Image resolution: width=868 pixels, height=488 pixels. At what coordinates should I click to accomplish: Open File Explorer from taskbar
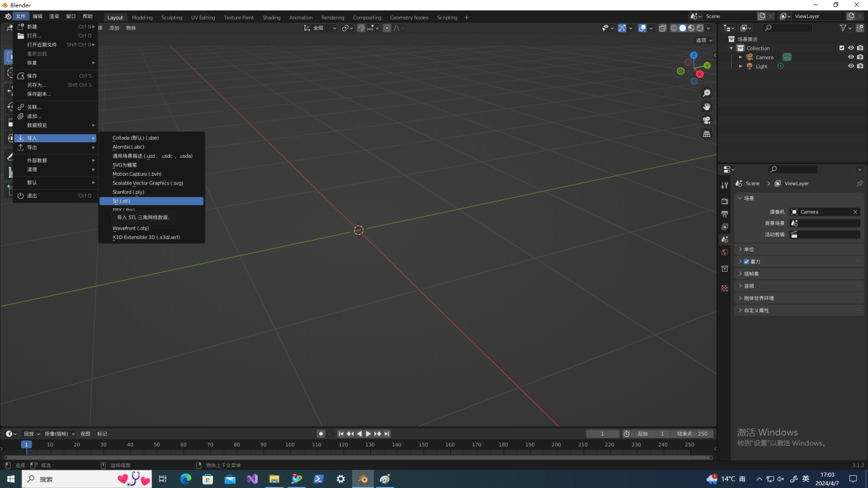coord(274,479)
